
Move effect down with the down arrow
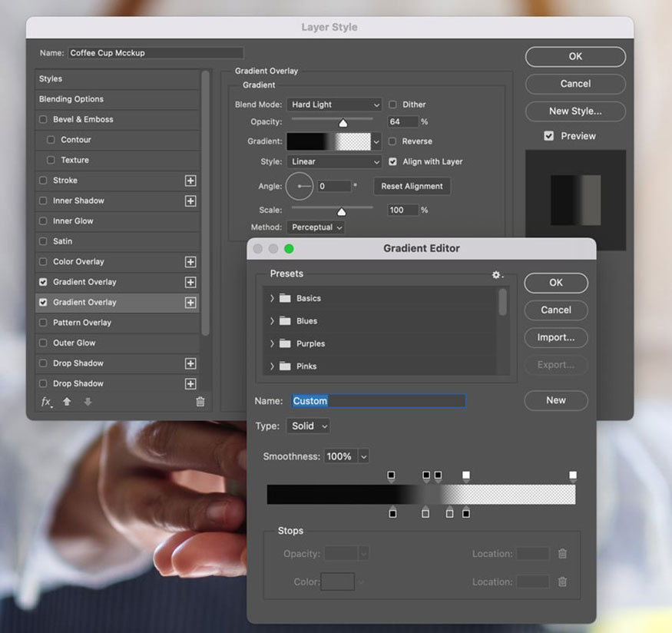click(88, 402)
